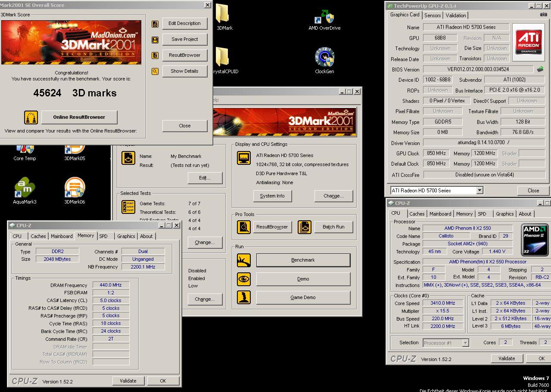Viewport: 551px width, 392px height.
Task: Click the ATI Radeon logo in GPU-Z
Action: pos(529,42)
